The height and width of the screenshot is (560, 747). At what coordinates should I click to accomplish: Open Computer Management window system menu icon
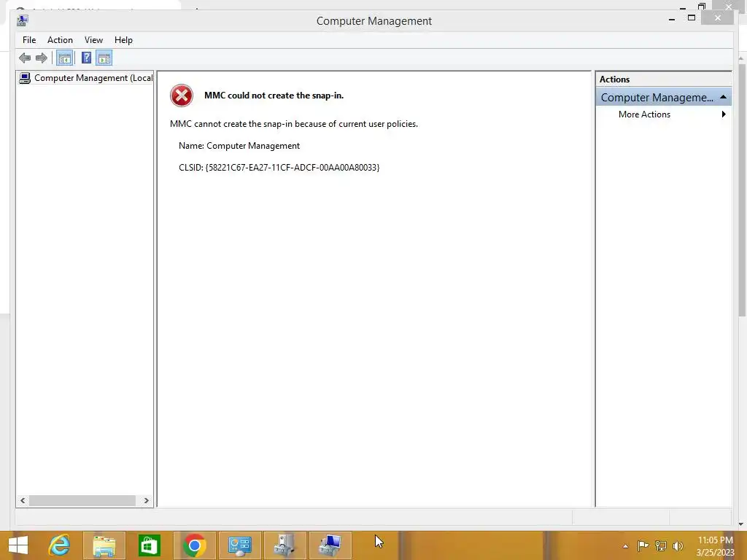click(x=22, y=20)
